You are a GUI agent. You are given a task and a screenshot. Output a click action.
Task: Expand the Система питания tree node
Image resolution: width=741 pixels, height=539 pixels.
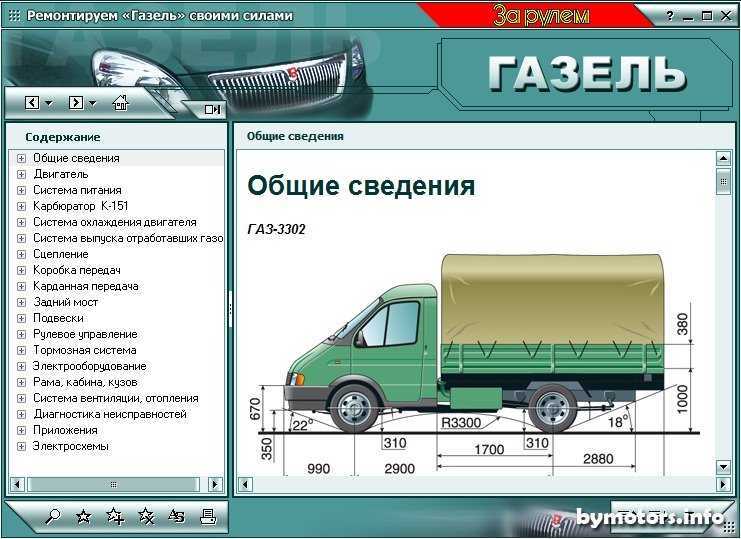pyautogui.click(x=21, y=190)
